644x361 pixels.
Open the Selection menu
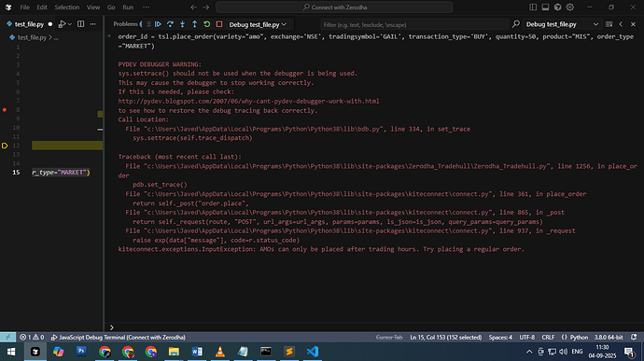[67, 7]
